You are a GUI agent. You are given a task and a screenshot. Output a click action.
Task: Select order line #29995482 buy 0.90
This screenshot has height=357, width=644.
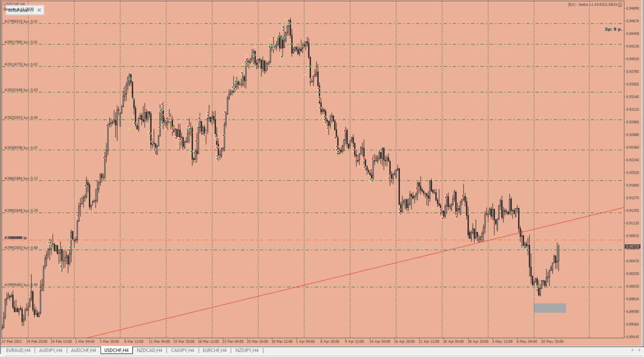point(21,285)
